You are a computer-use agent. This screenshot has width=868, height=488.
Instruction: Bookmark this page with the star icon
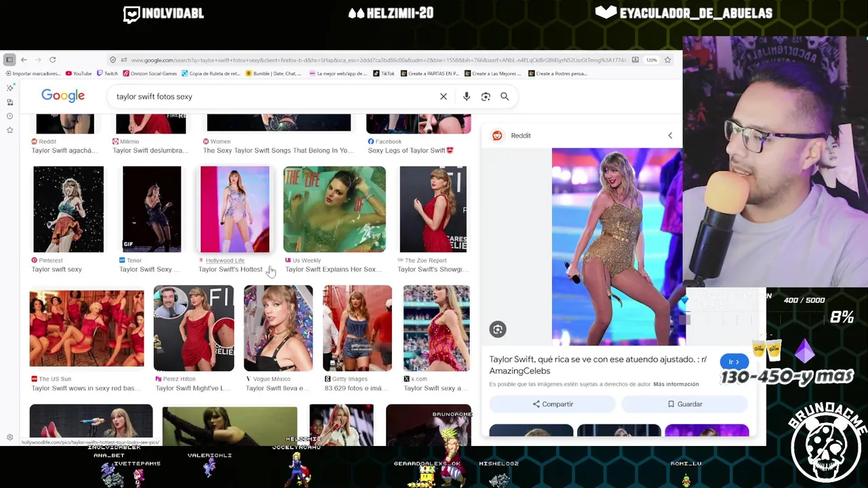point(667,60)
